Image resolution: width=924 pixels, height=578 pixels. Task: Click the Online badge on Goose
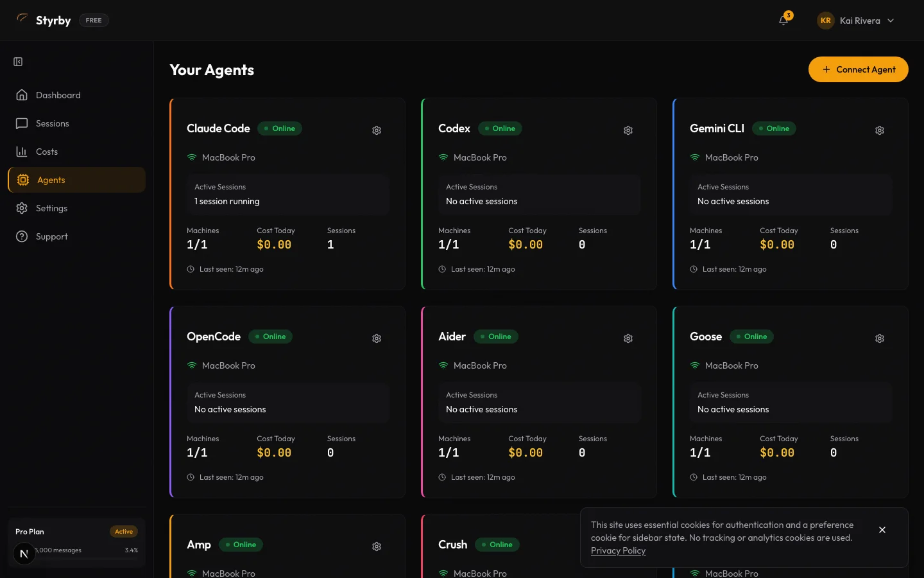(x=751, y=337)
